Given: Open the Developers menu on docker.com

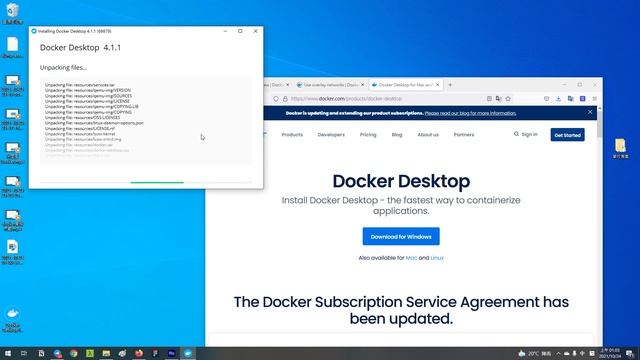Looking at the screenshot, I should coord(331,135).
